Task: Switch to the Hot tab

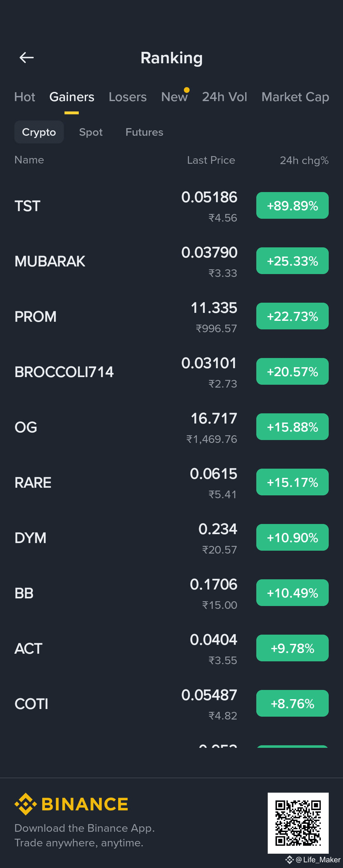Action: tap(24, 97)
